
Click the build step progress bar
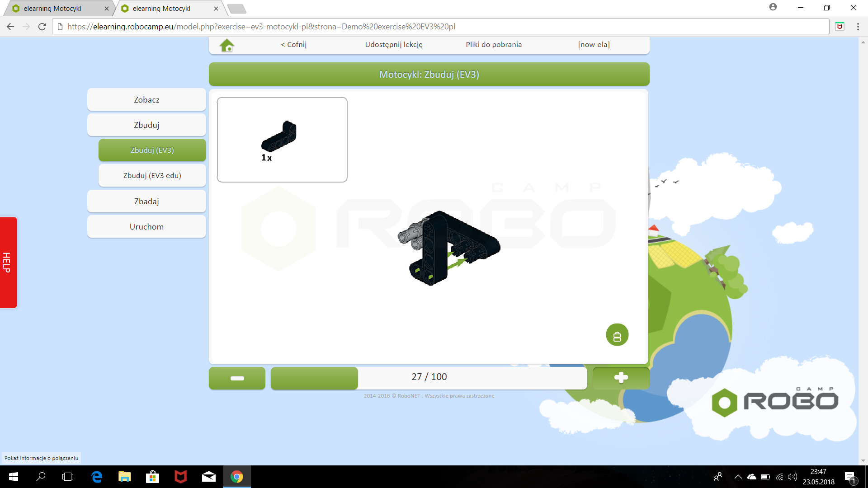click(x=429, y=378)
